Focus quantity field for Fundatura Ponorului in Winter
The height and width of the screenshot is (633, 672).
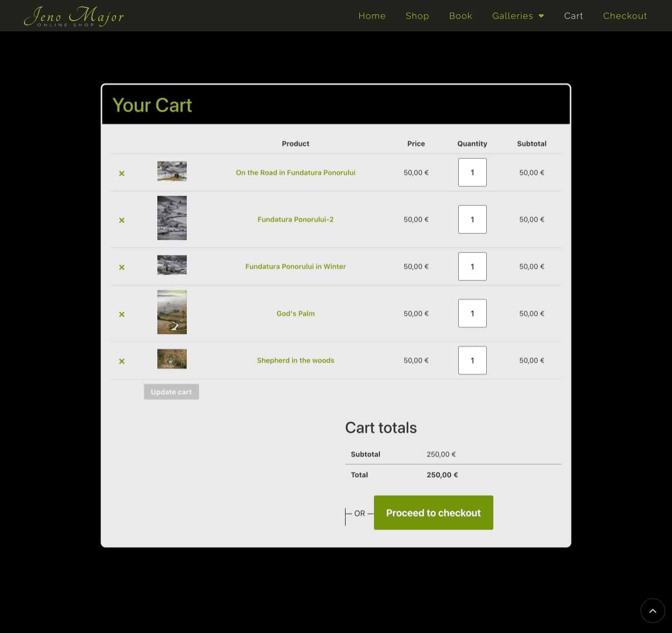tap(472, 267)
